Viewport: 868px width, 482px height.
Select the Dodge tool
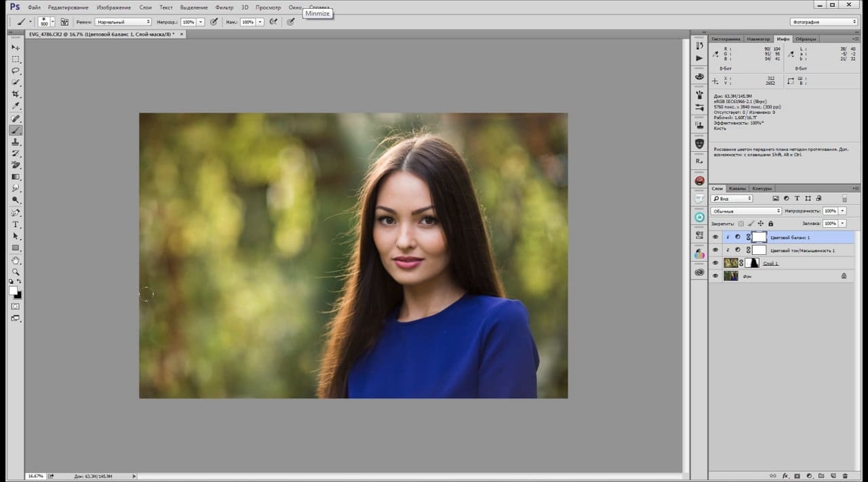point(16,201)
